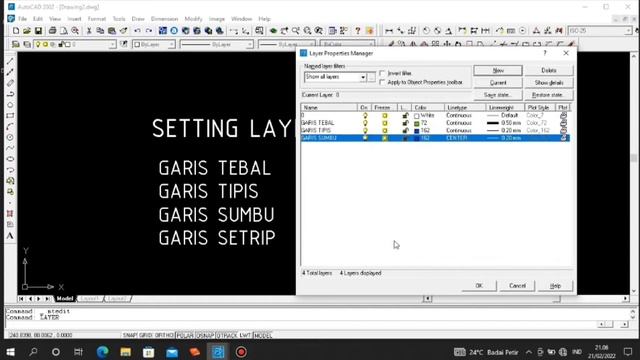Click the Print icon in the standard toolbar
The height and width of the screenshot is (360, 640).
[52, 31]
